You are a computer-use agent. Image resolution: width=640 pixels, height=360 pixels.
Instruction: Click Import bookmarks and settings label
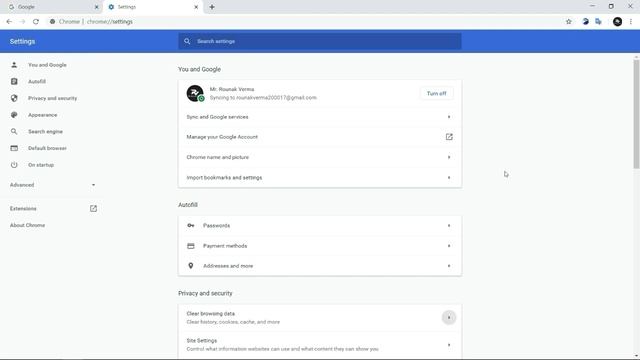224,178
